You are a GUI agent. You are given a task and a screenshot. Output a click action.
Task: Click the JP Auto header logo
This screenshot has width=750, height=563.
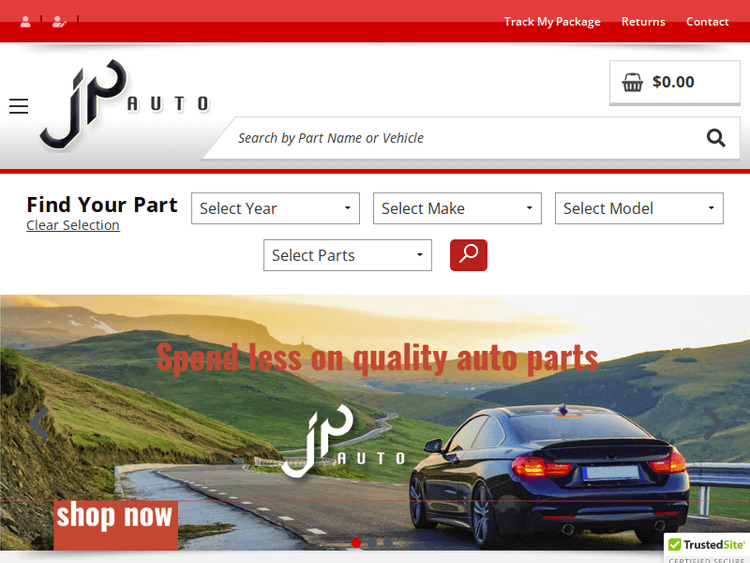pos(124,104)
